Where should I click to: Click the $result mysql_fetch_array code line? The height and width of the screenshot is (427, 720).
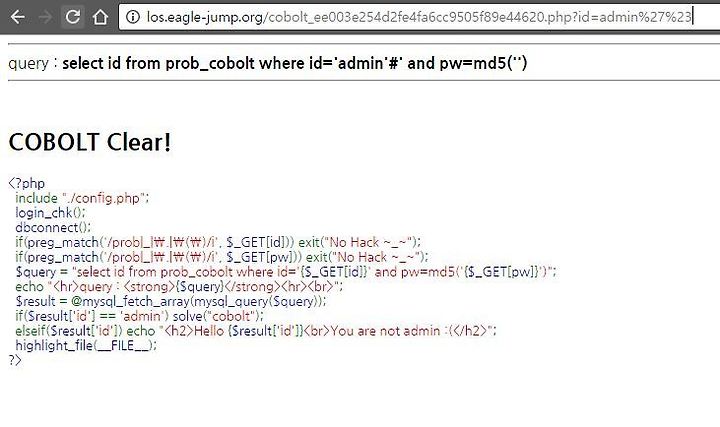pos(171,301)
